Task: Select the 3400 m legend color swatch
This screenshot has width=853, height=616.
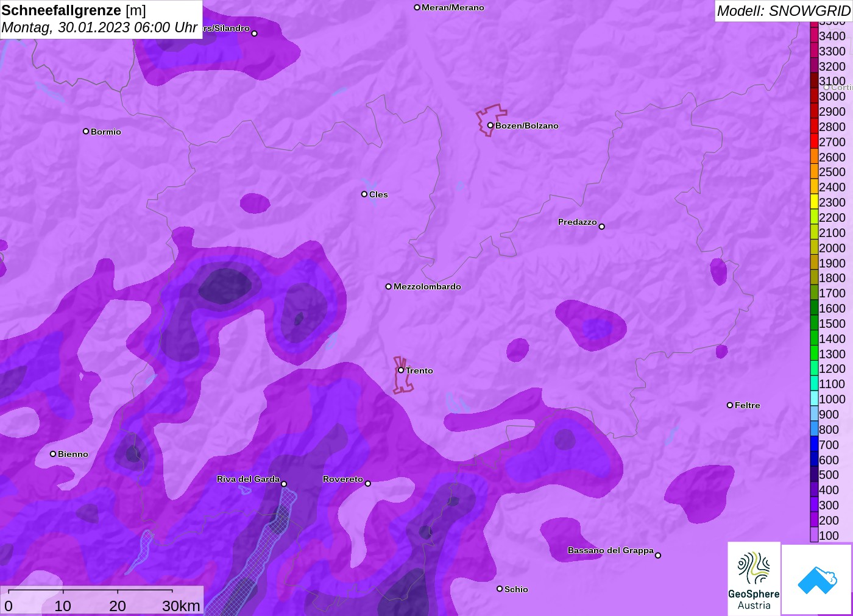Action: 814,35
